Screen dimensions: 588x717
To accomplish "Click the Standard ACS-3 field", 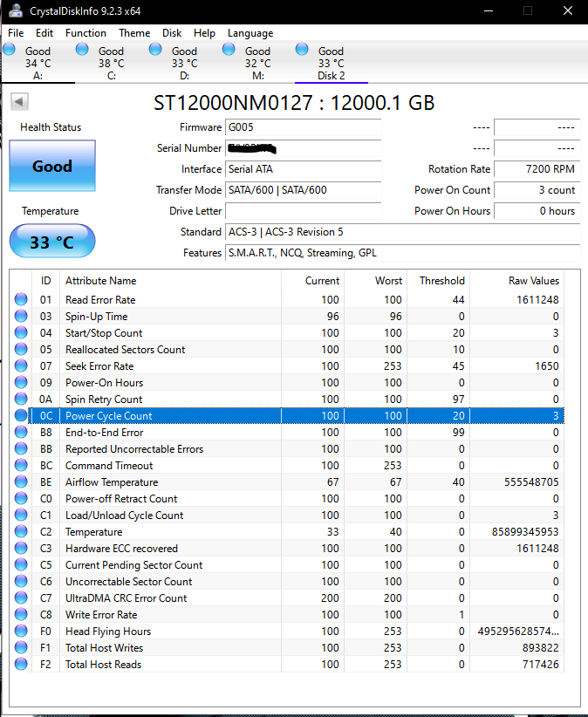I will pyautogui.click(x=402, y=232).
